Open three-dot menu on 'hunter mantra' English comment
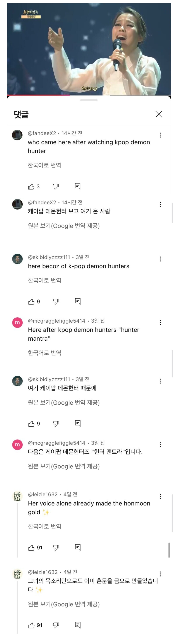178x644 pixels. point(161,323)
